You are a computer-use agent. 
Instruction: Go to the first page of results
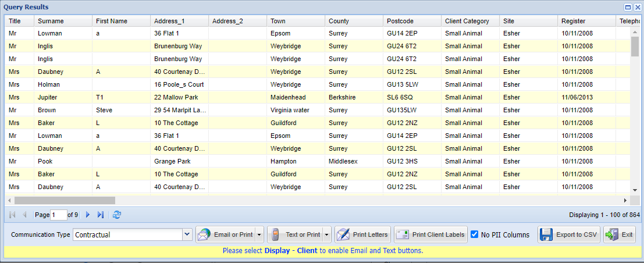click(x=12, y=215)
